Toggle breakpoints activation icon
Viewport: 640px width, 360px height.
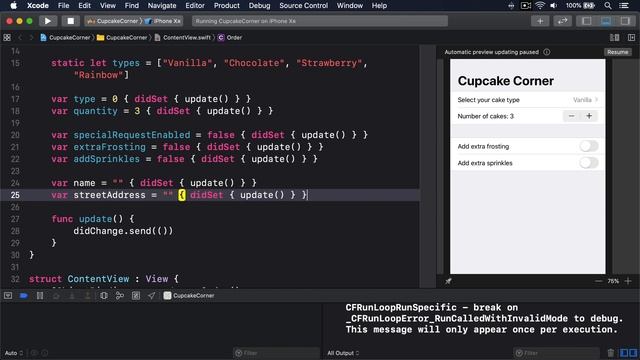pos(24,296)
